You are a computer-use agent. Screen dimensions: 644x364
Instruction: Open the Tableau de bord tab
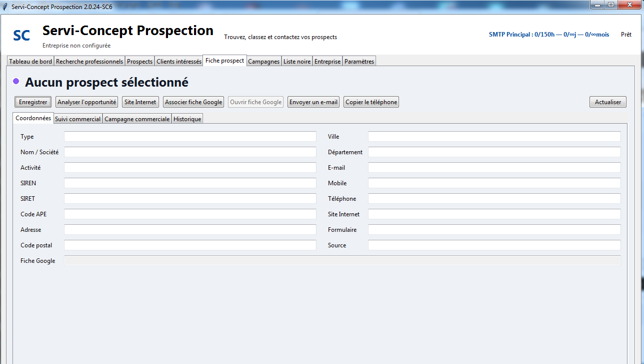(x=30, y=62)
